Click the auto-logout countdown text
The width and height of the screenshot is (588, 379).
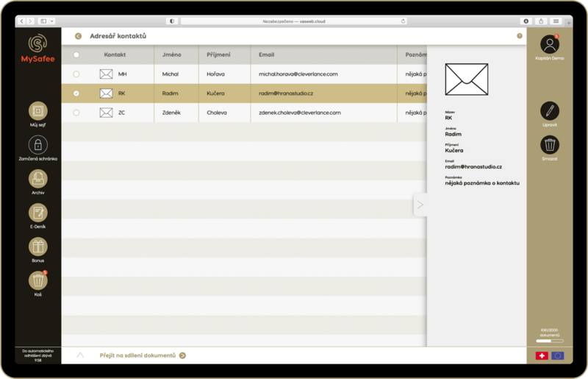click(38, 355)
